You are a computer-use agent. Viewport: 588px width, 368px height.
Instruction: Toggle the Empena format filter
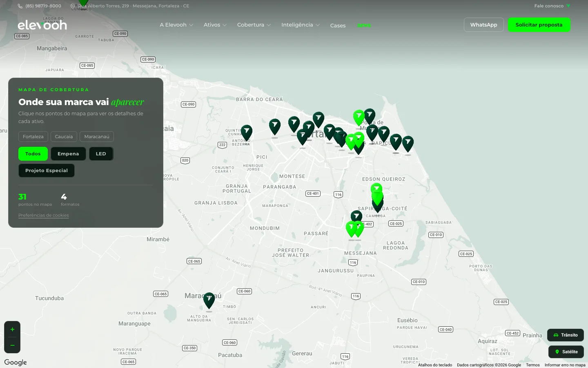click(68, 154)
